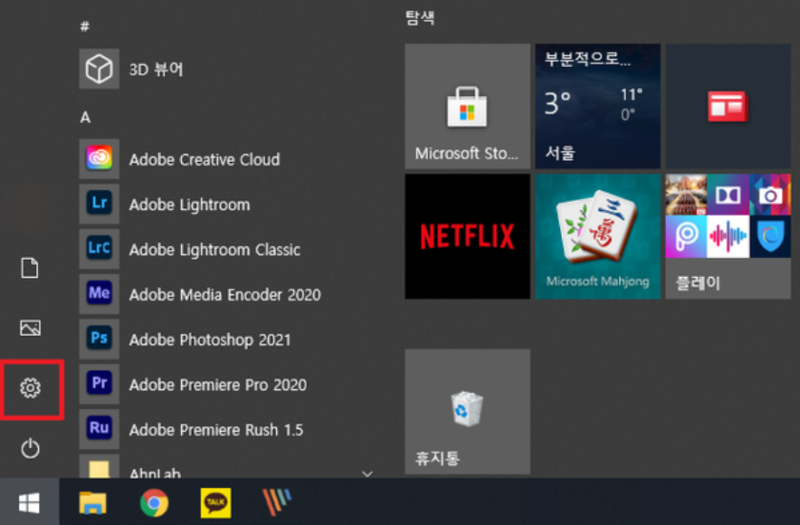The image size is (800, 525).
Task: Open shield icon in 플레이 folder
Action: click(770, 237)
